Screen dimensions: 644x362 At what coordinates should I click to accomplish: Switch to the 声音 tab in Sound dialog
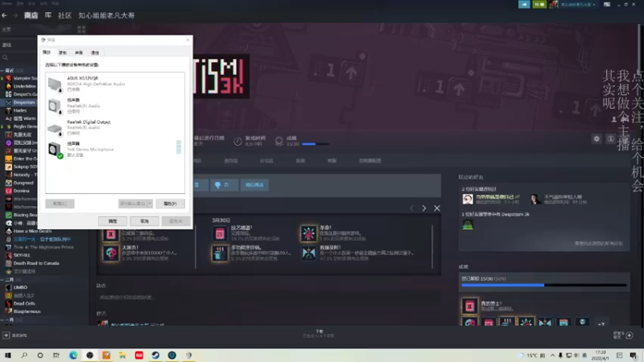(79, 53)
